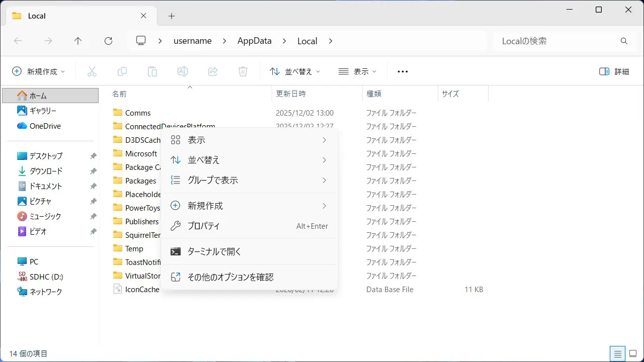This screenshot has height=362, width=644.
Task: Click the Cut scissors icon
Action: point(92,71)
